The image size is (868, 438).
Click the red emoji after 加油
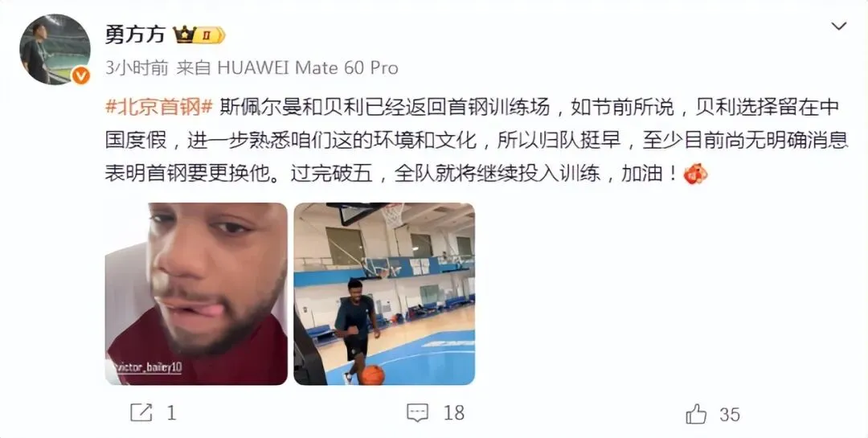(695, 174)
